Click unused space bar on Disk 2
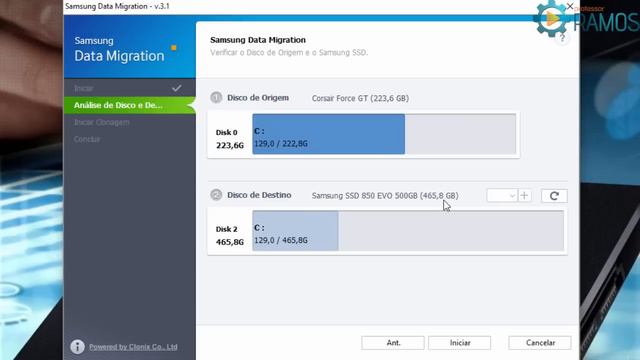This screenshot has height=360, width=640. click(x=451, y=231)
